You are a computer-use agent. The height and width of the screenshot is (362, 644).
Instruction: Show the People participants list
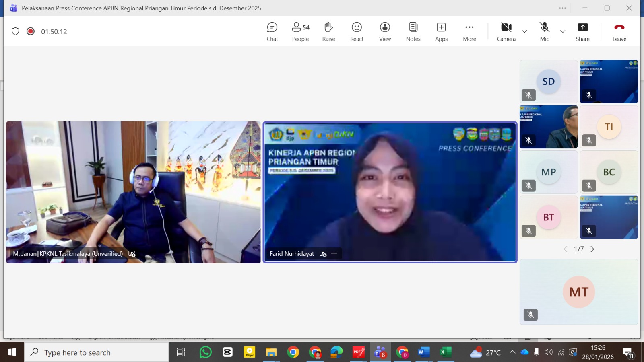pos(300,32)
